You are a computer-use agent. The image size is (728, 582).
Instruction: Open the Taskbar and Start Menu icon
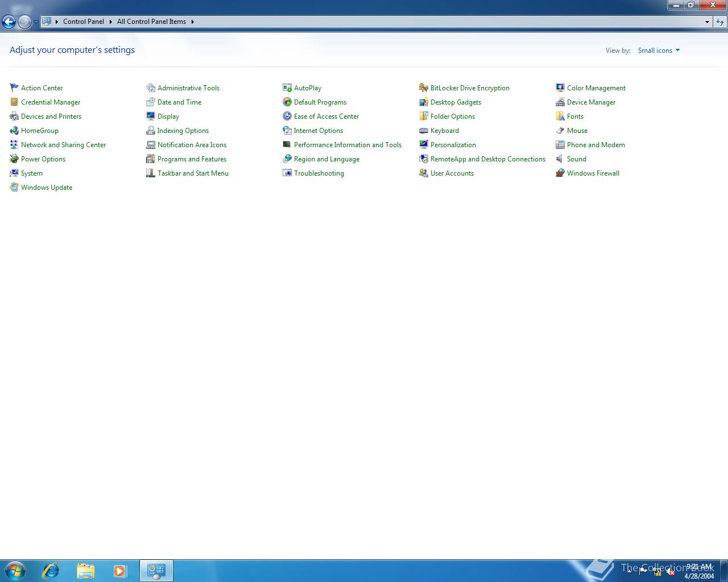tap(151, 173)
